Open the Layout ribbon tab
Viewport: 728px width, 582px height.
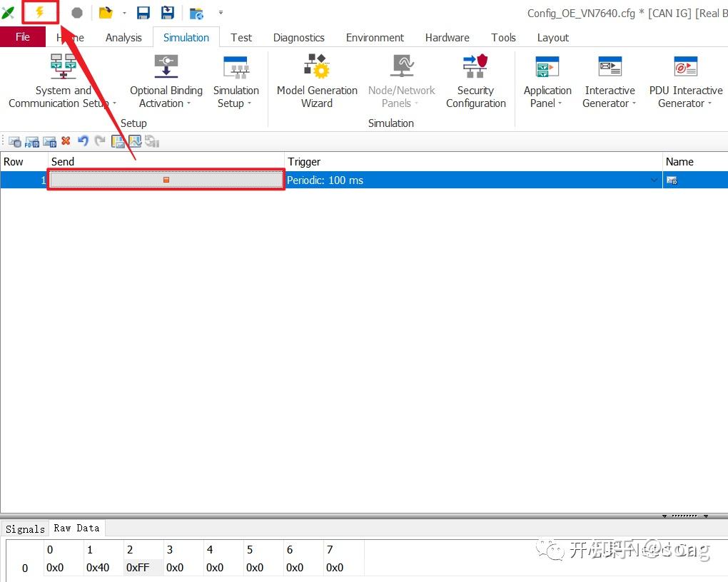[552, 38]
